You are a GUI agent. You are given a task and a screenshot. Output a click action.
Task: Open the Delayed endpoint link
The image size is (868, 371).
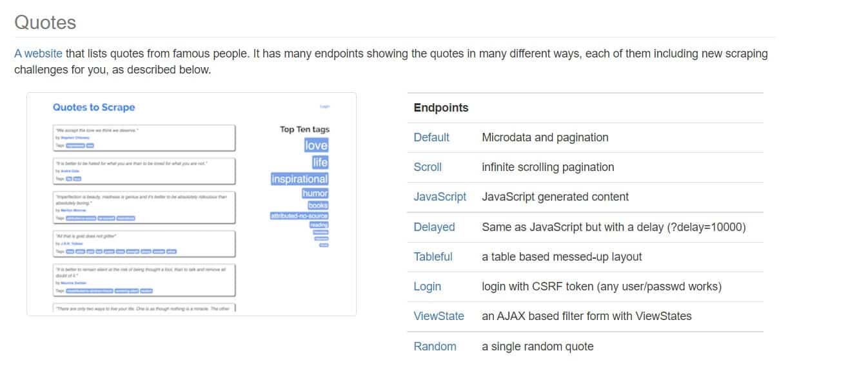click(434, 227)
